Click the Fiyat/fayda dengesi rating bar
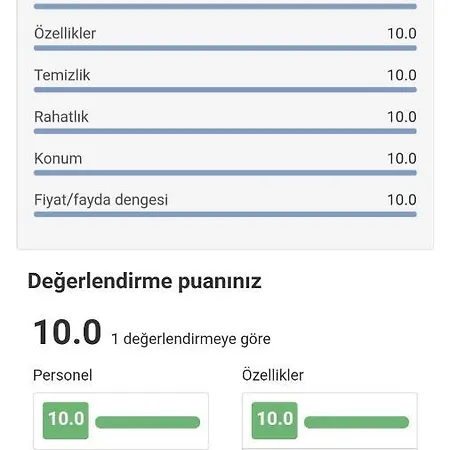 coord(225,214)
